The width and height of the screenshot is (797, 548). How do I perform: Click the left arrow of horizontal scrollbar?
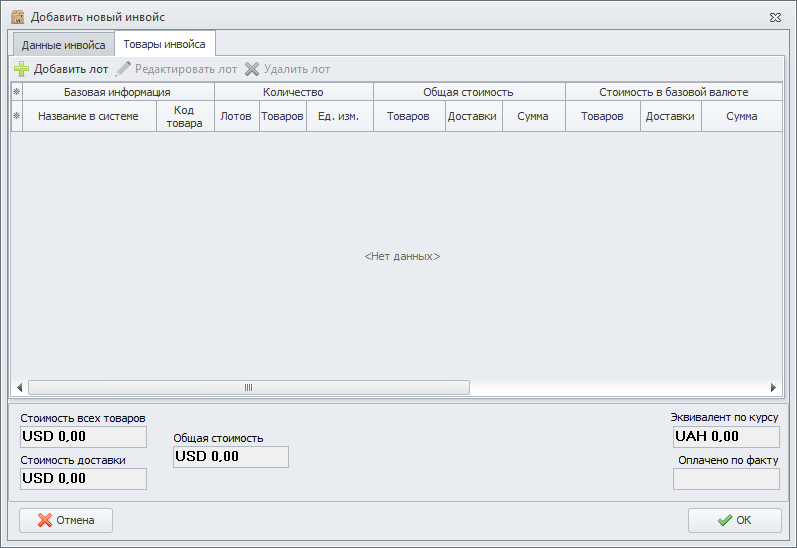18,388
